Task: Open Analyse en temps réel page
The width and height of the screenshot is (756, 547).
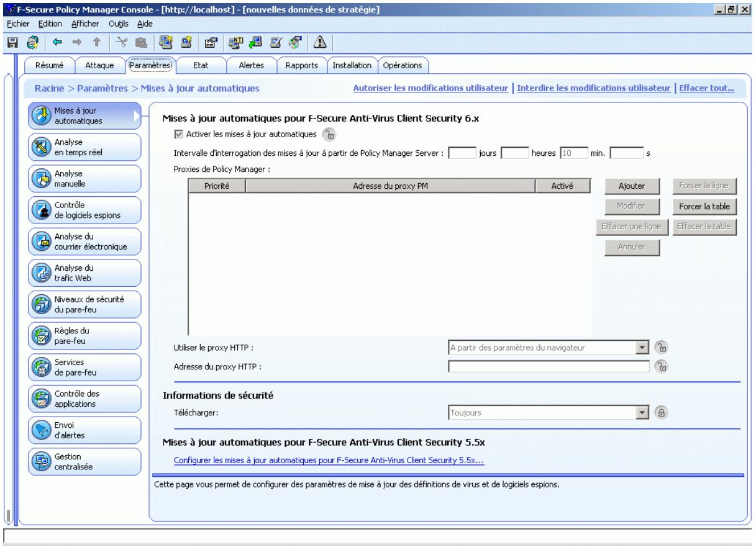Action: pos(84,148)
